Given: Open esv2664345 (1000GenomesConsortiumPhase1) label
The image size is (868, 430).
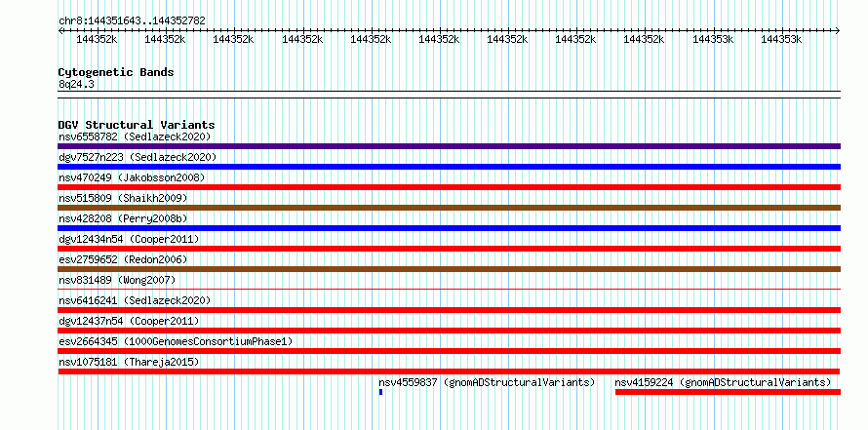Looking at the screenshot, I should tap(176, 341).
